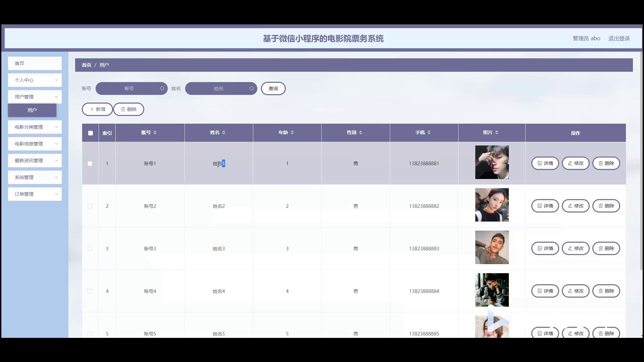Screen dimensions: 644x362
Task: Expand 电影分类管理 menu
Action: (x=35, y=127)
